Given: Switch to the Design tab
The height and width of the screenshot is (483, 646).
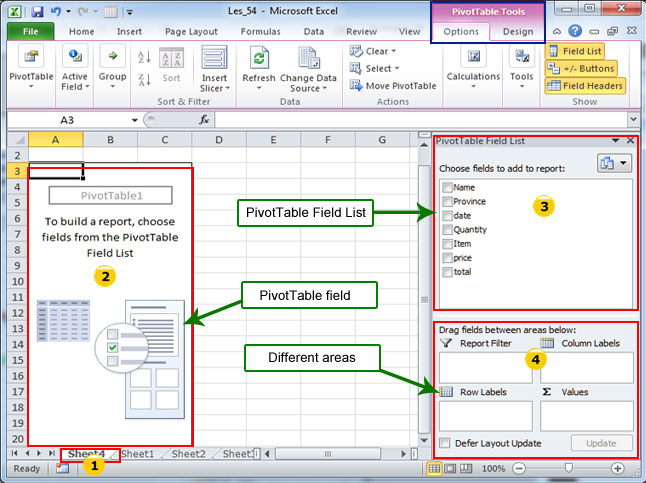Looking at the screenshot, I should click(517, 31).
